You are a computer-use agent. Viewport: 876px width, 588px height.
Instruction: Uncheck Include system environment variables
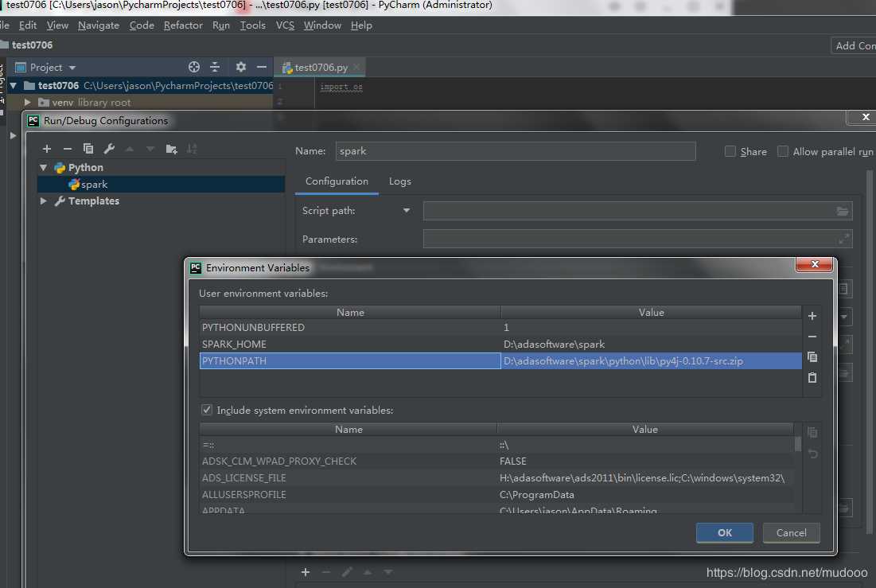(207, 410)
